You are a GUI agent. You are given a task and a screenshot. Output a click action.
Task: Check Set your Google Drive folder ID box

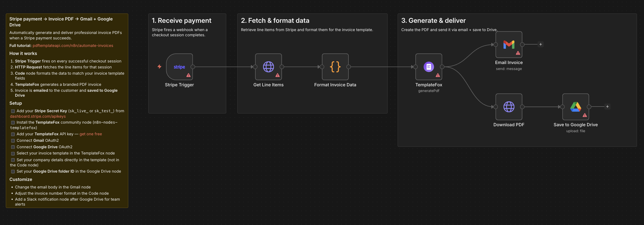tap(13, 171)
